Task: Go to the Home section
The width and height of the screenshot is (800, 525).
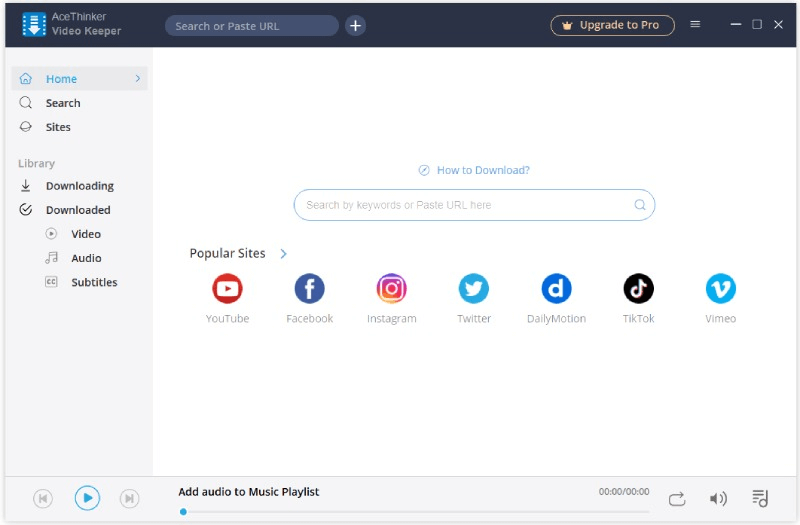Action: point(80,79)
